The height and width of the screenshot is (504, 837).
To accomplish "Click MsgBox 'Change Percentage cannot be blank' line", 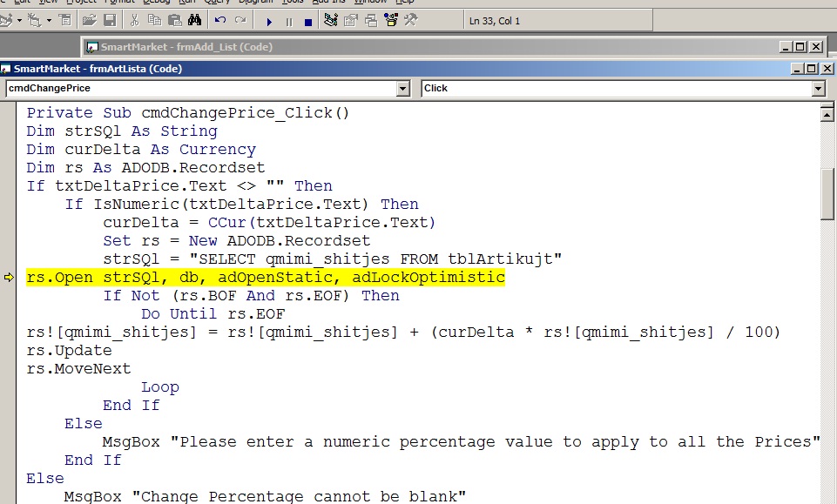I will pos(265,496).
